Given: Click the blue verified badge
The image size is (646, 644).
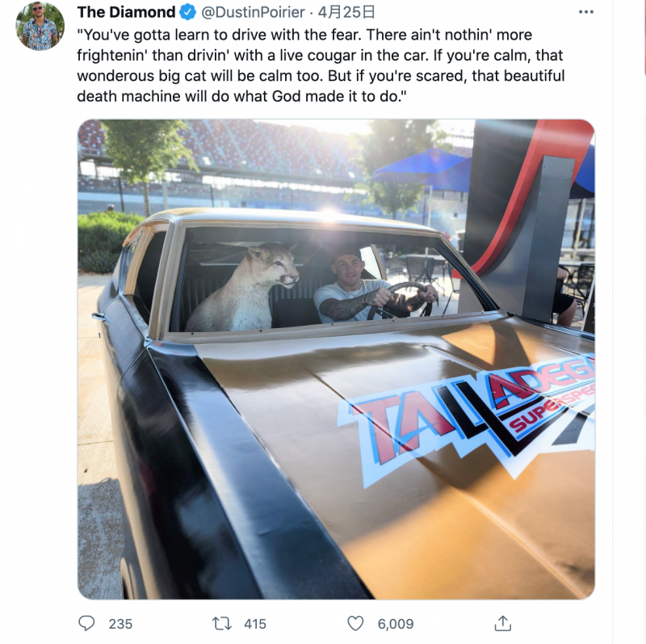Looking at the screenshot, I should point(188,12).
